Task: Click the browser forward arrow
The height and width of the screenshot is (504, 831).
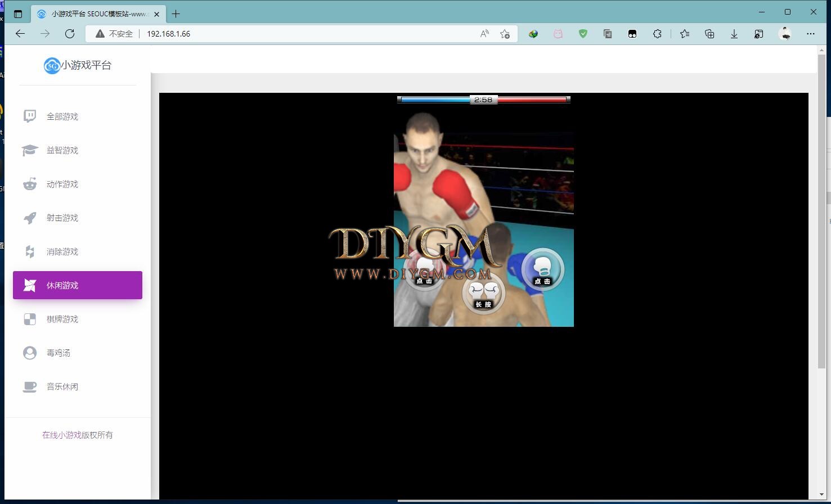Action: [x=45, y=34]
